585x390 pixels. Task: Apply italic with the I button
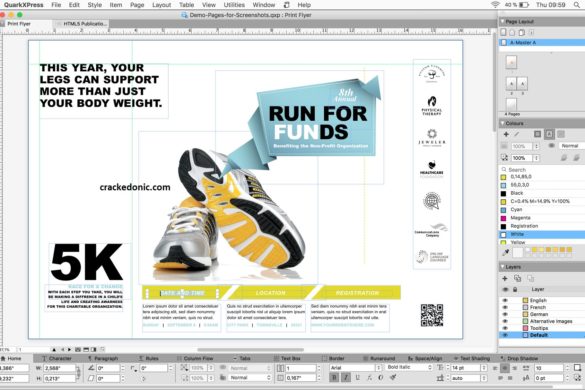[x=345, y=378]
